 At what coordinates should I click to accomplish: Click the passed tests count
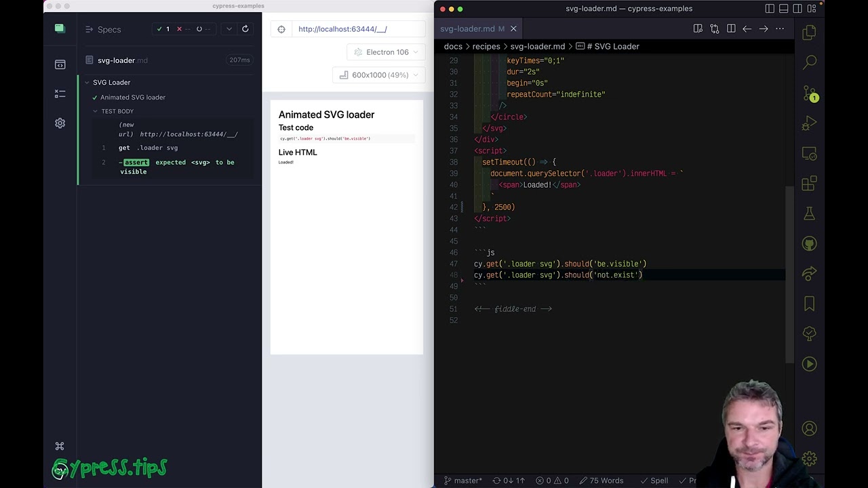163,29
